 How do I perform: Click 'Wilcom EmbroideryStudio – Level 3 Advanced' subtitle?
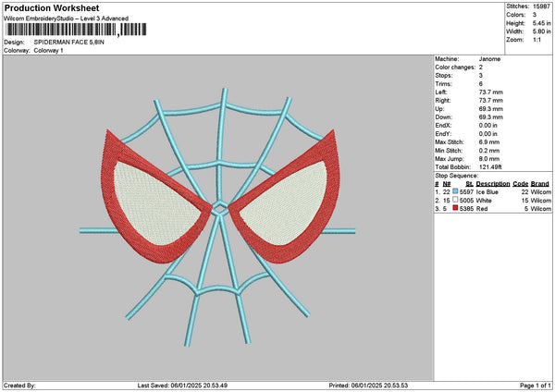tap(66, 18)
